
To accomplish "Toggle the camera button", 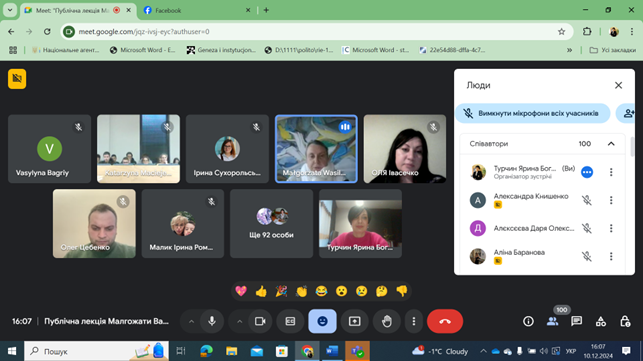I will (x=260, y=321).
